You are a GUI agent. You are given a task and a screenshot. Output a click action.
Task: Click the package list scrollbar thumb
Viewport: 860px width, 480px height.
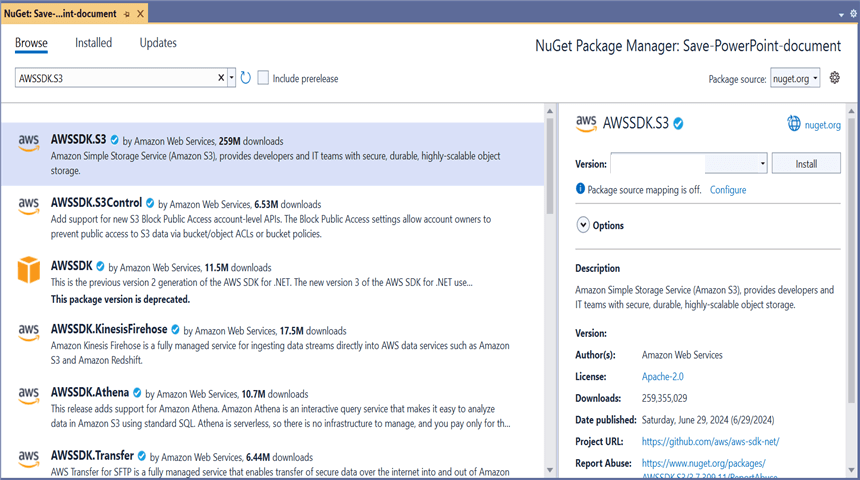550,166
